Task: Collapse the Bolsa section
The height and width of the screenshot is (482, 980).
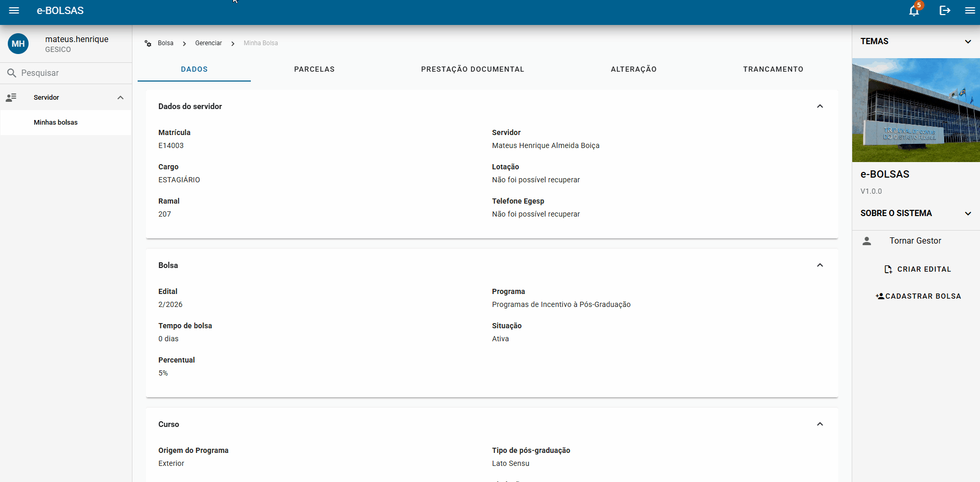Action: pos(820,265)
